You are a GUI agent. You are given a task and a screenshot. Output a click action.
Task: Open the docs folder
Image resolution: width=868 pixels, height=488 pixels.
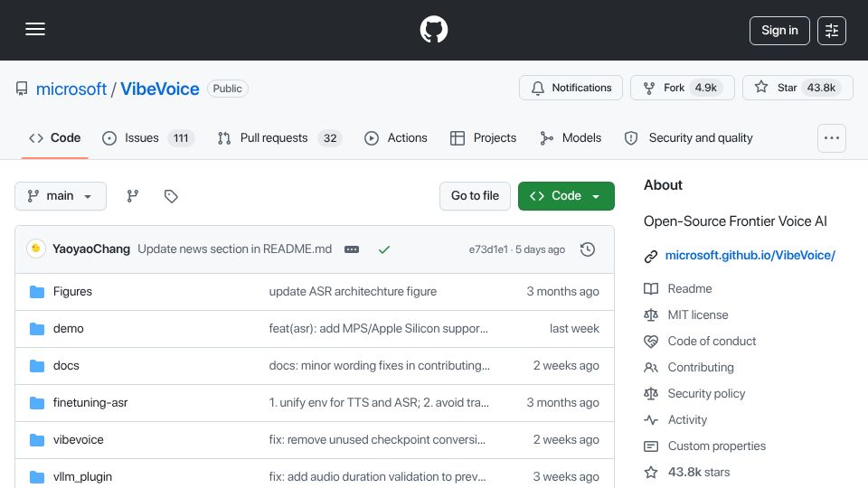tap(66, 366)
